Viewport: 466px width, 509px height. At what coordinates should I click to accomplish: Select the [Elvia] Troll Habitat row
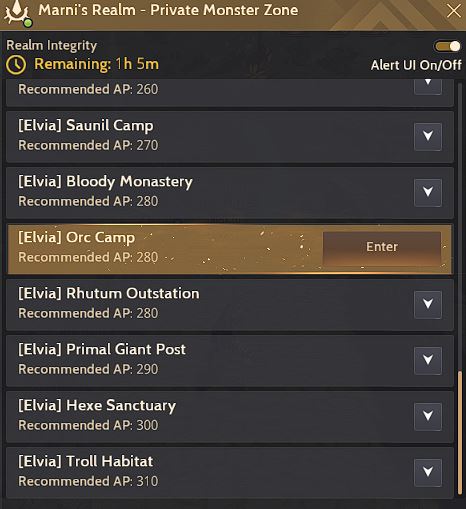point(230,473)
